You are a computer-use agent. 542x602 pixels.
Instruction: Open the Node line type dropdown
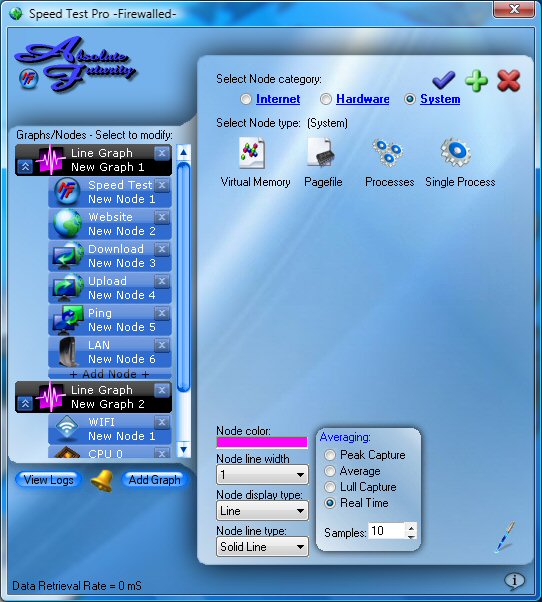pos(262,547)
